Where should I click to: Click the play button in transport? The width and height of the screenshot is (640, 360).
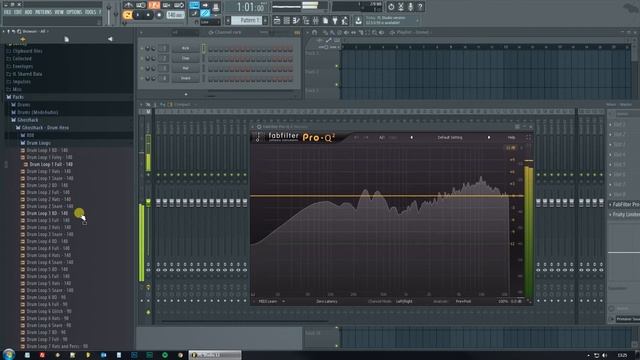138,15
